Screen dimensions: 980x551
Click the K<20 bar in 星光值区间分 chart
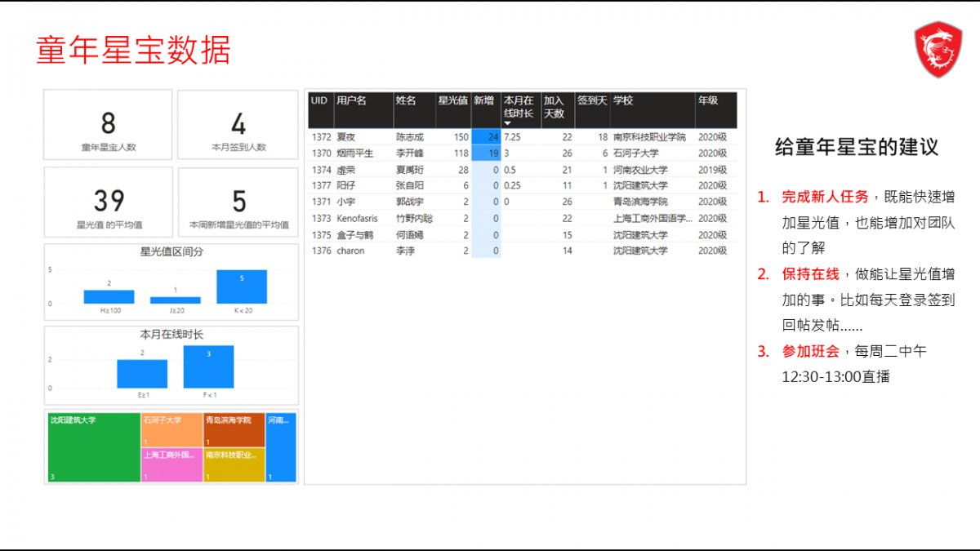tap(242, 287)
